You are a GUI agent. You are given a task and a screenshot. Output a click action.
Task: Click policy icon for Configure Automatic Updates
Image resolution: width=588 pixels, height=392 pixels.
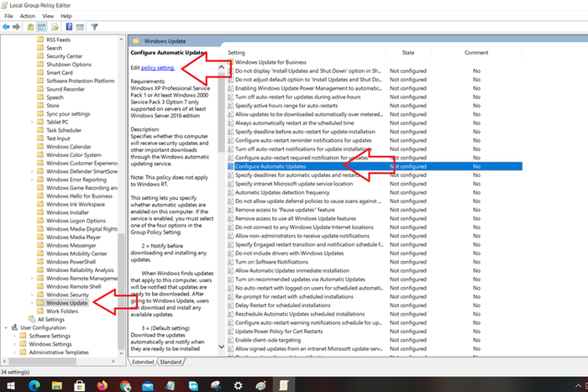[231, 166]
